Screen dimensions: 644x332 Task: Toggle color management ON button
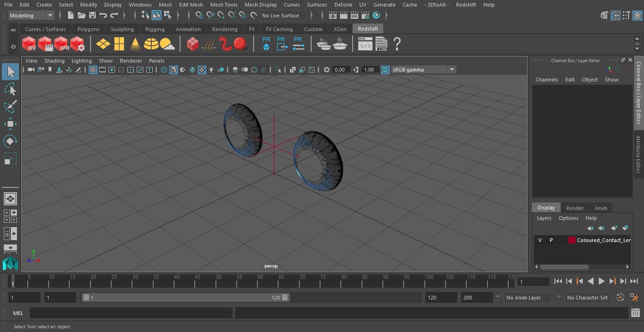(385, 70)
